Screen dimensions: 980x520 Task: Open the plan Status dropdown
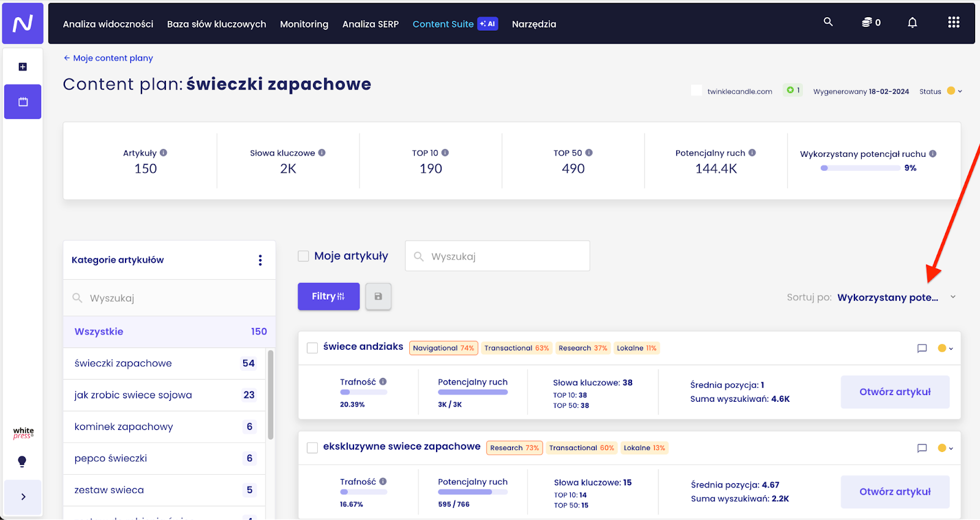(954, 91)
